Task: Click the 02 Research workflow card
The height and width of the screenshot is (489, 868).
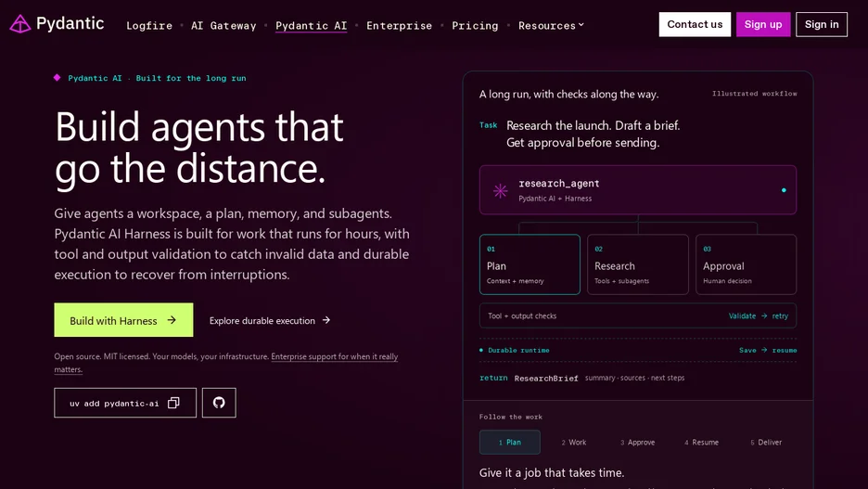Action: coord(638,264)
